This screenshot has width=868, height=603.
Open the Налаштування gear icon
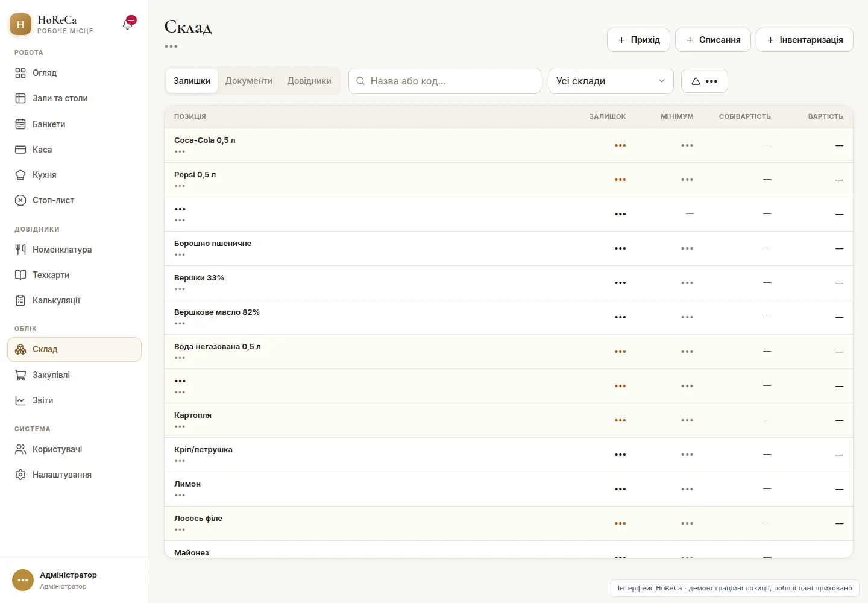coord(20,475)
